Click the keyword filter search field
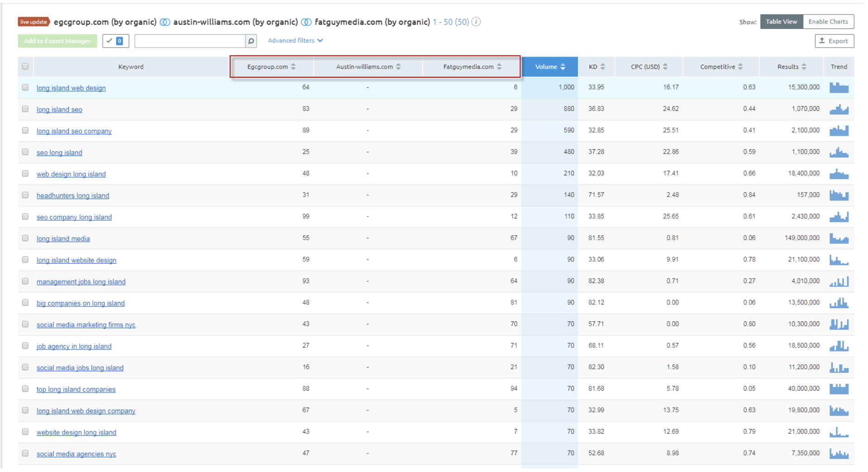This screenshot has height=472, width=868. [190, 41]
